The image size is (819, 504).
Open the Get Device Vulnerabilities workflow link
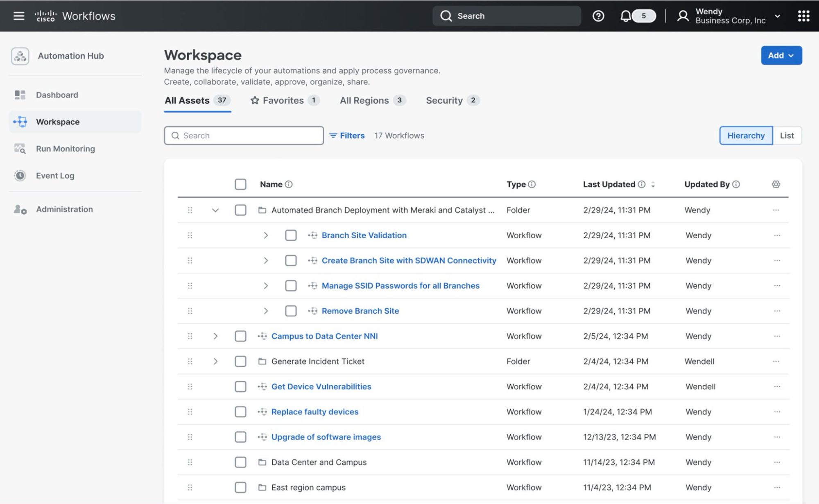[321, 386]
